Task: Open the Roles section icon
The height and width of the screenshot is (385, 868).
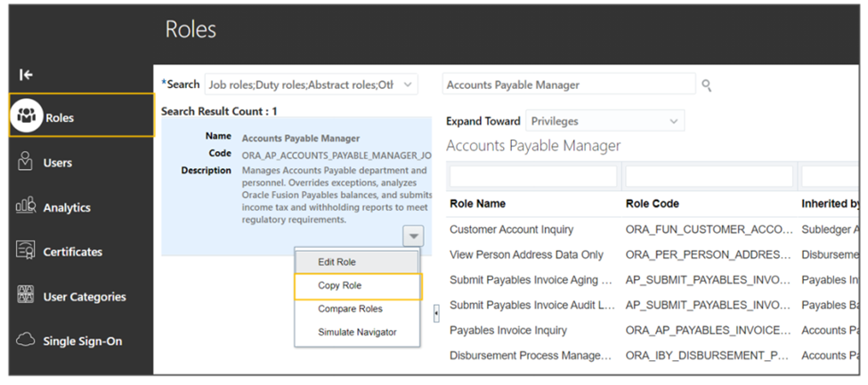Action: [26, 116]
